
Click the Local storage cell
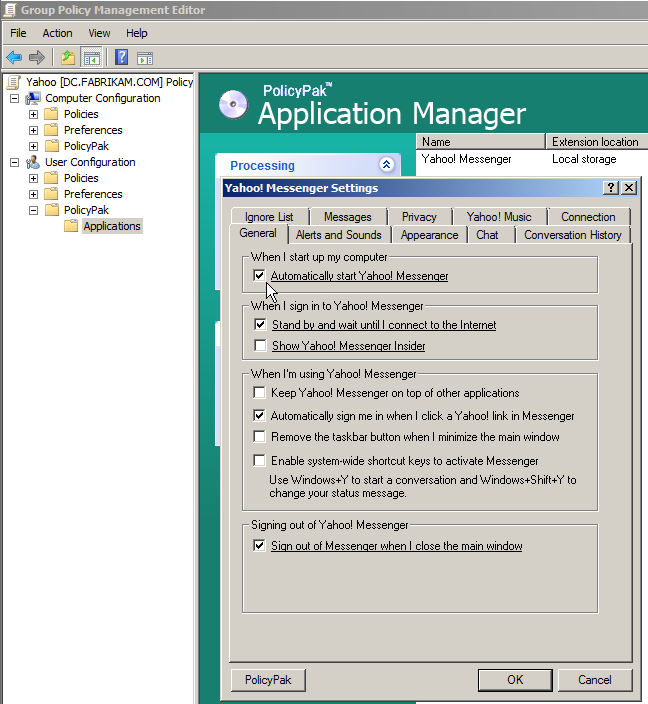[584, 159]
